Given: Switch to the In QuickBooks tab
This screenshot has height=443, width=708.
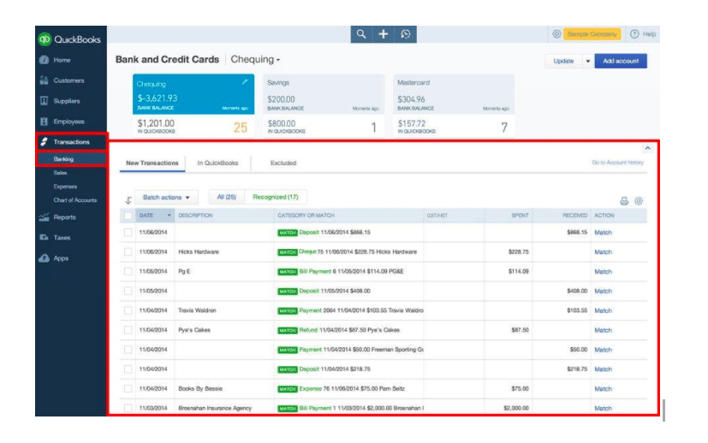Looking at the screenshot, I should click(x=218, y=163).
